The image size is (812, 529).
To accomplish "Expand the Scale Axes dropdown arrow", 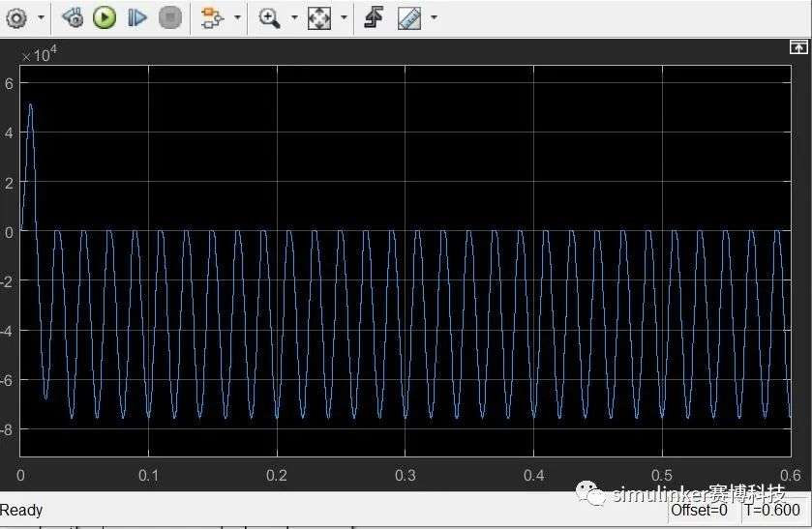I will click(344, 17).
